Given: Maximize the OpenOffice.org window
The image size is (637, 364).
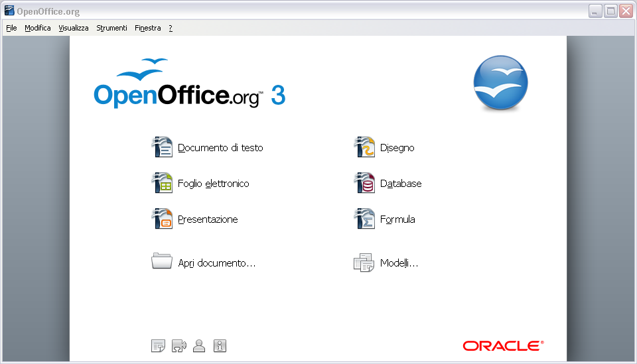Looking at the screenshot, I should tap(610, 11).
